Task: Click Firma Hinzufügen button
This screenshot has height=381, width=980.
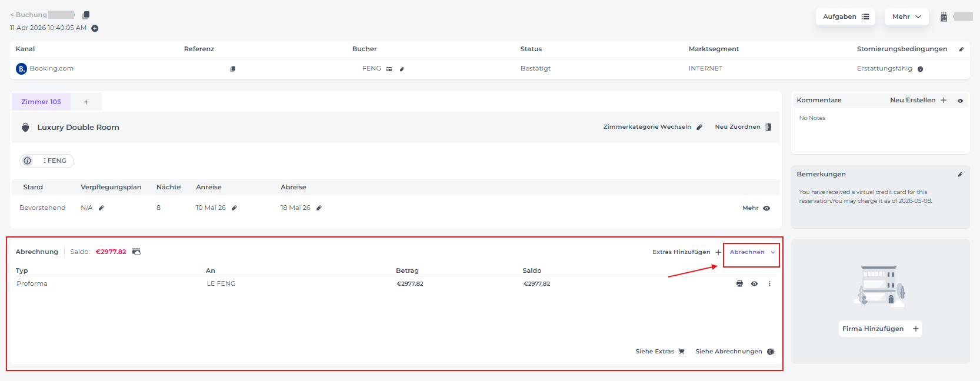Action: (880, 329)
